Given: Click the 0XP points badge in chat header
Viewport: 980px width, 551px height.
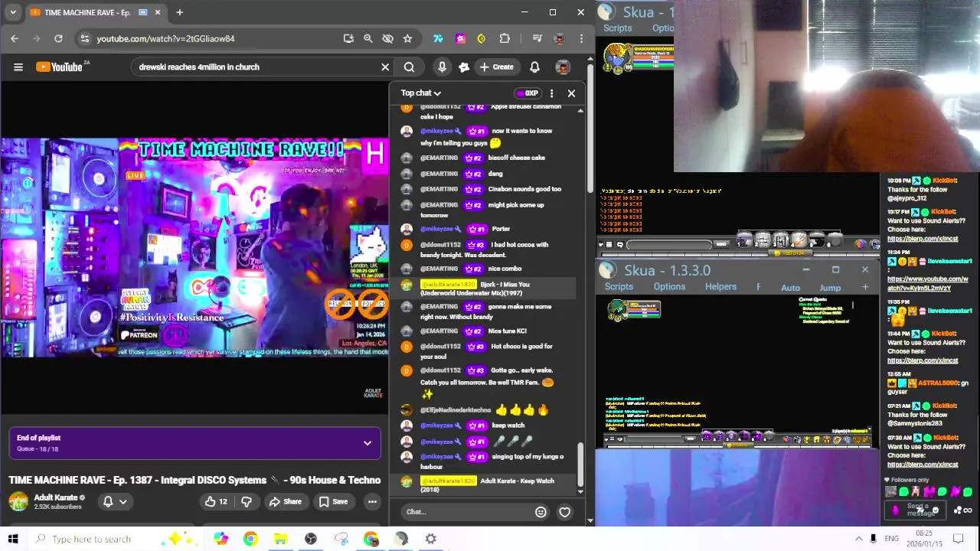Looking at the screenshot, I should tap(527, 93).
